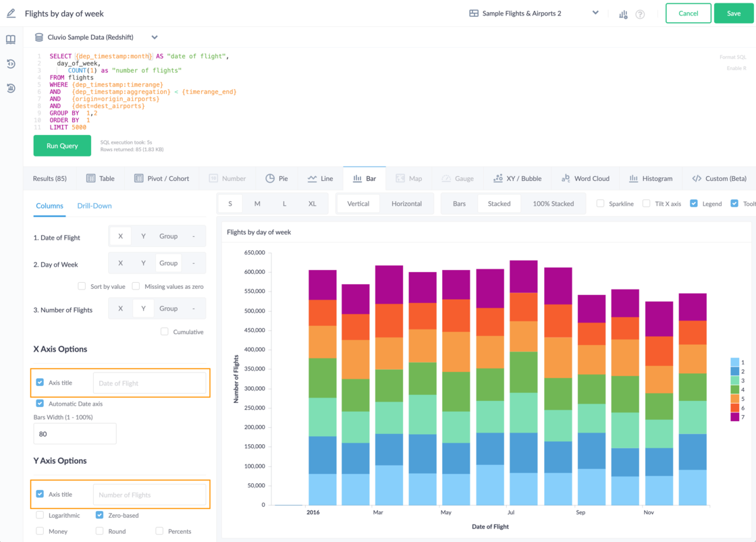The height and width of the screenshot is (542, 756).
Task: Switch to the Pie chart tab
Action: tap(276, 178)
